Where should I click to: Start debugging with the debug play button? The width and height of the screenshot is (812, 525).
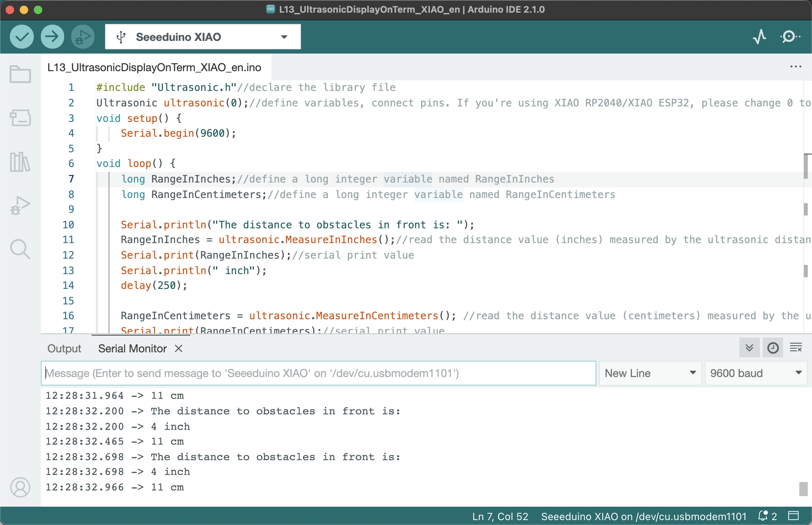pyautogui.click(x=83, y=37)
